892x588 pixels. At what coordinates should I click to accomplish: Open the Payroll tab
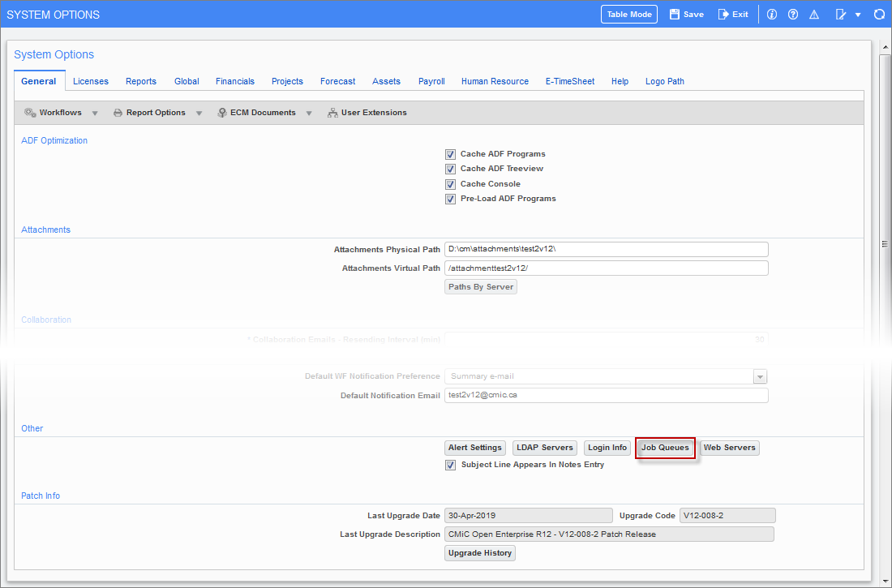(431, 81)
